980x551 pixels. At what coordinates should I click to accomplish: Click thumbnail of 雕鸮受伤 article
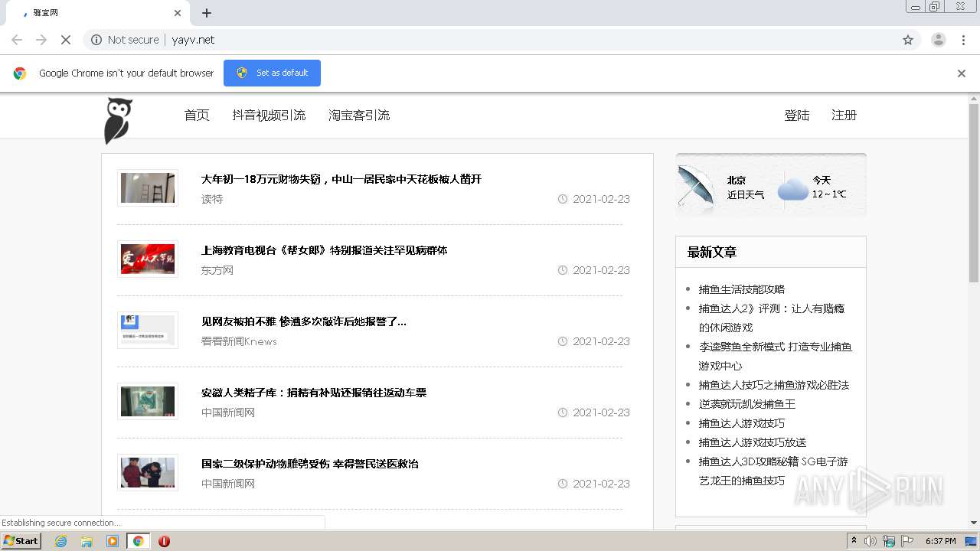point(148,473)
